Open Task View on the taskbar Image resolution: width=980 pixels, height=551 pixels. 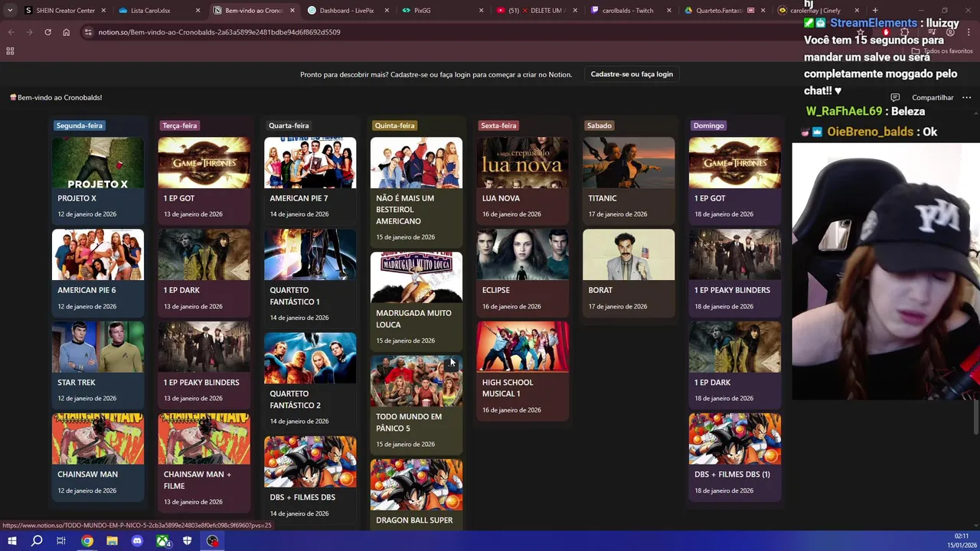pos(61,541)
